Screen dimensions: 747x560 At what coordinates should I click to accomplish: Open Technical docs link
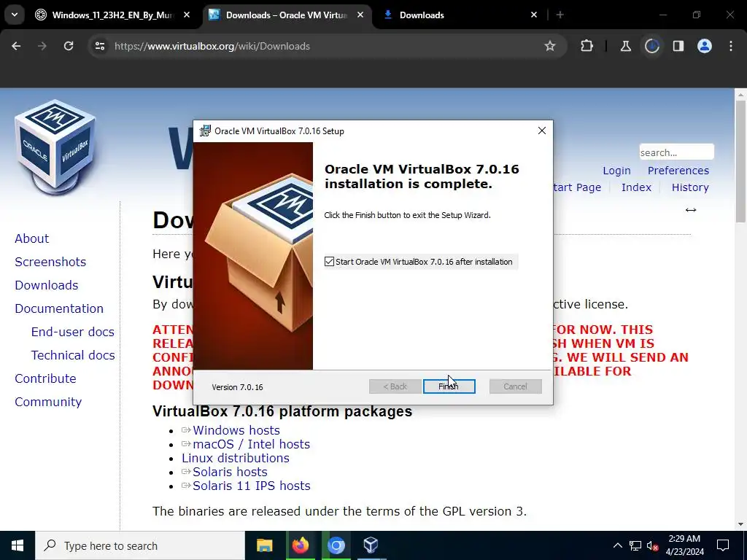click(x=73, y=355)
